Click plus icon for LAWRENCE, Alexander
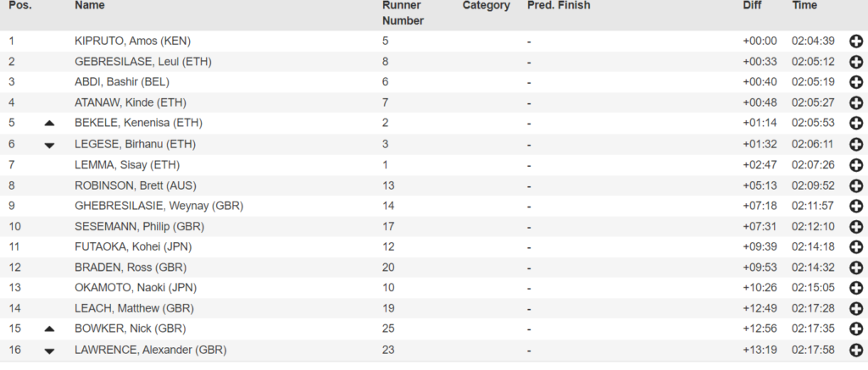868x370 pixels. click(856, 350)
